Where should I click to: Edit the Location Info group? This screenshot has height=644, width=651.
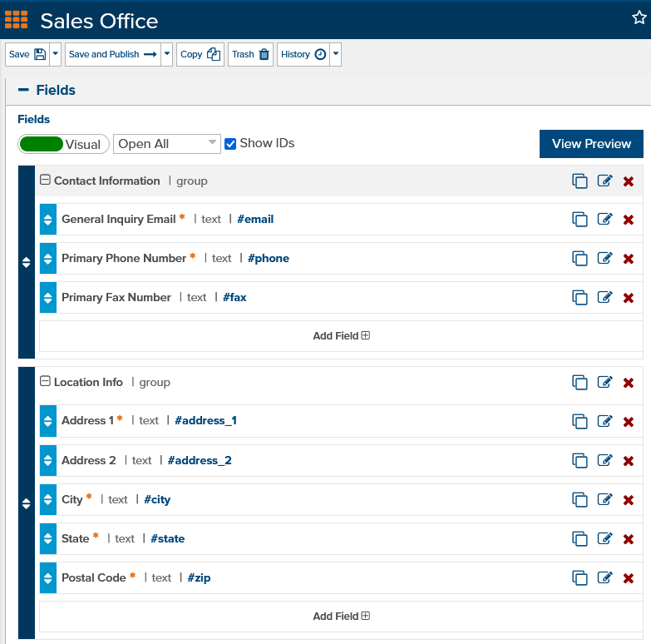coord(605,382)
